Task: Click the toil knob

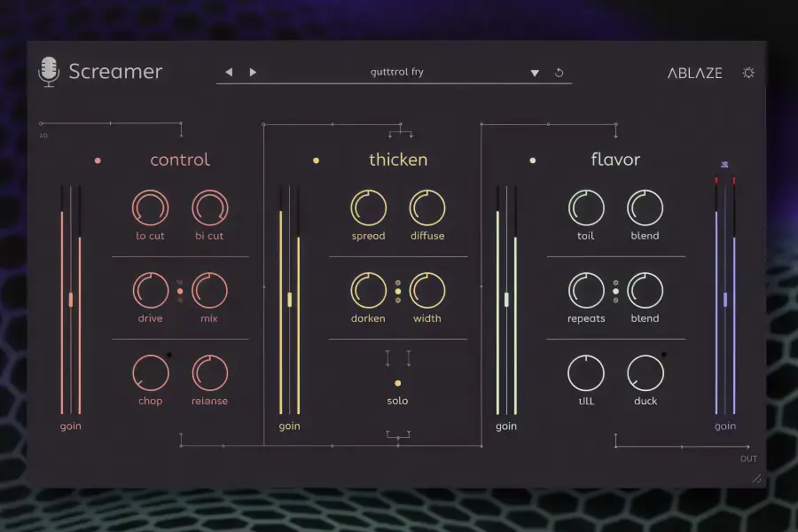Action: pyautogui.click(x=586, y=207)
